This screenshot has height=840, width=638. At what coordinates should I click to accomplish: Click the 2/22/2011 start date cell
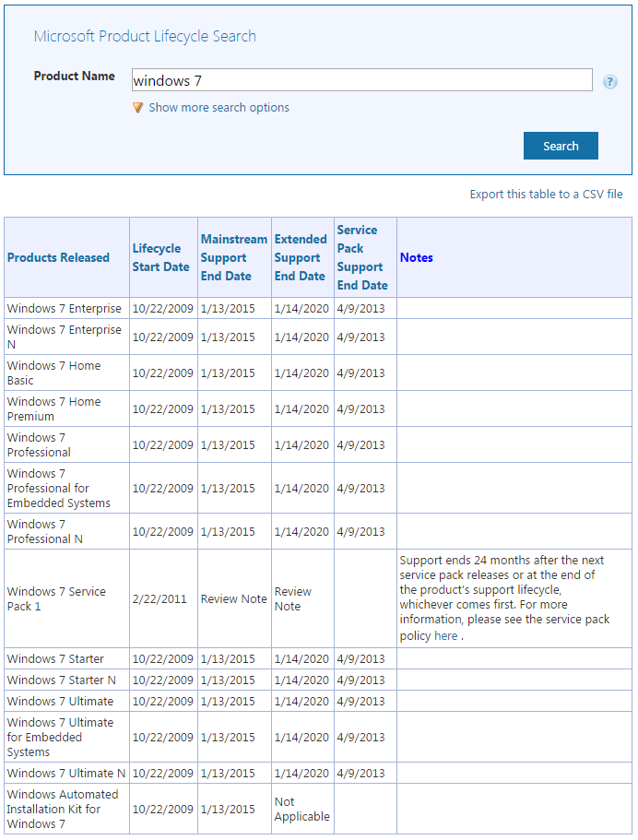click(x=159, y=599)
